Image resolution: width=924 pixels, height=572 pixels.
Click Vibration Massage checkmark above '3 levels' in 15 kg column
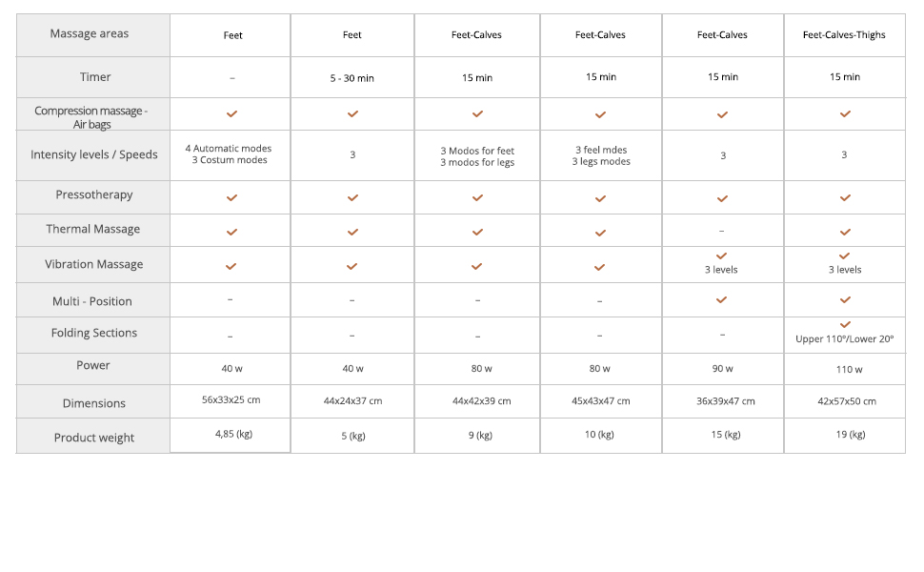722,255
